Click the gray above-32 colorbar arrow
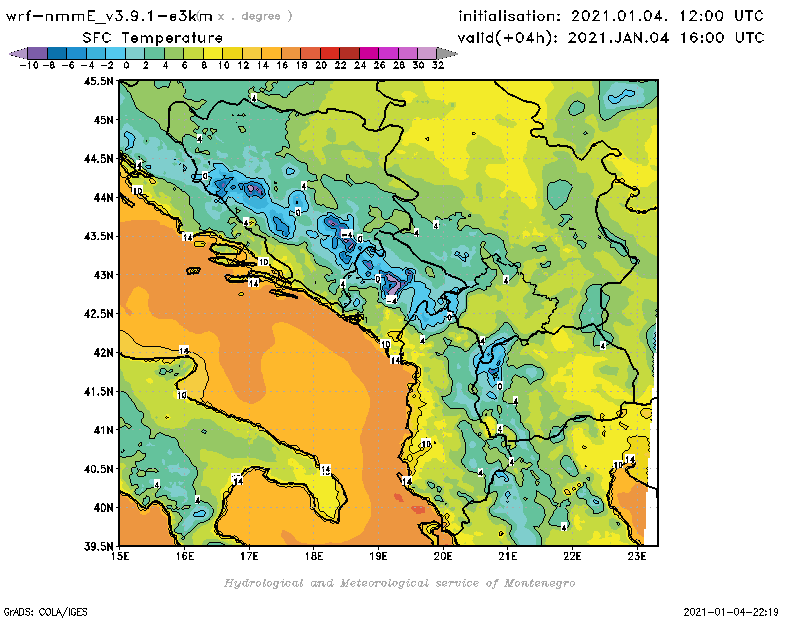800x618 pixels. click(x=447, y=53)
